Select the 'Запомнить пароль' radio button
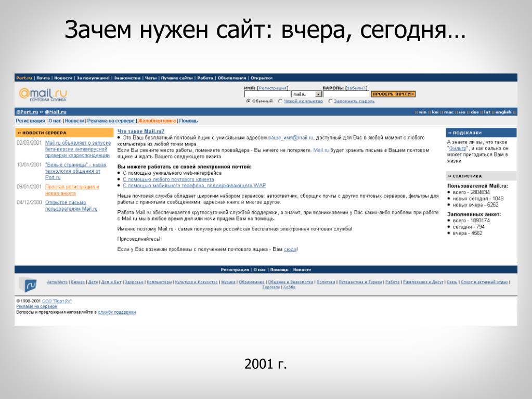 click(330, 101)
